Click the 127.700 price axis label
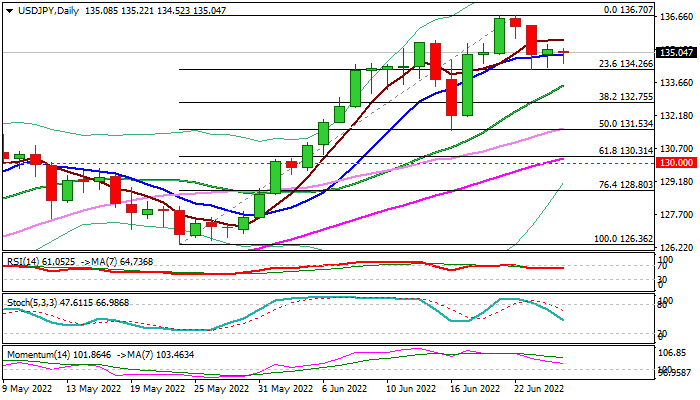The image size is (700, 400). [676, 214]
